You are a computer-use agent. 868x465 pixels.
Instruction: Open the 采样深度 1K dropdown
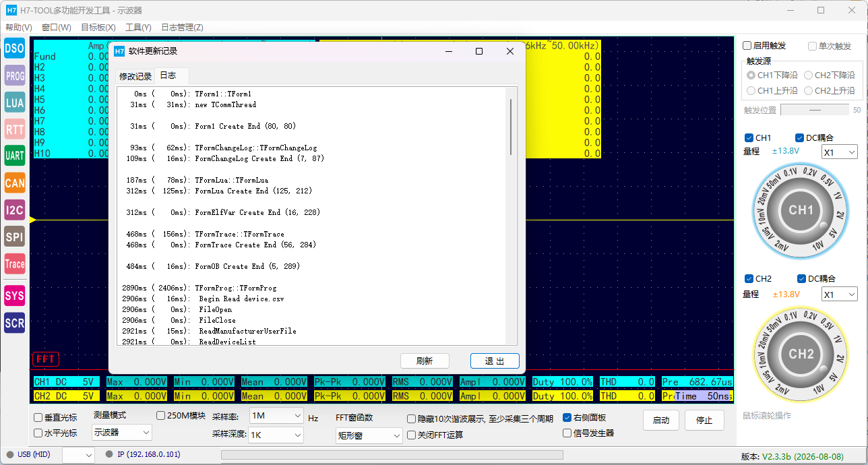click(276, 435)
